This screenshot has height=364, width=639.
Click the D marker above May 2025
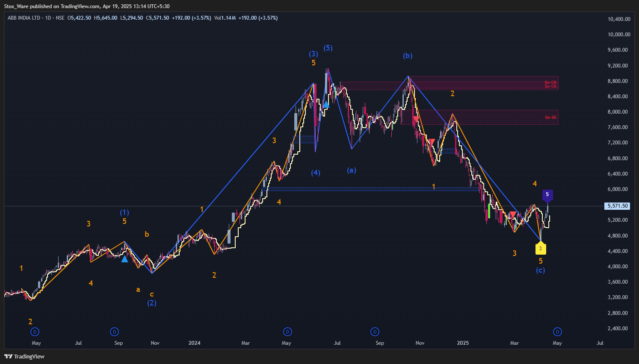click(x=557, y=332)
